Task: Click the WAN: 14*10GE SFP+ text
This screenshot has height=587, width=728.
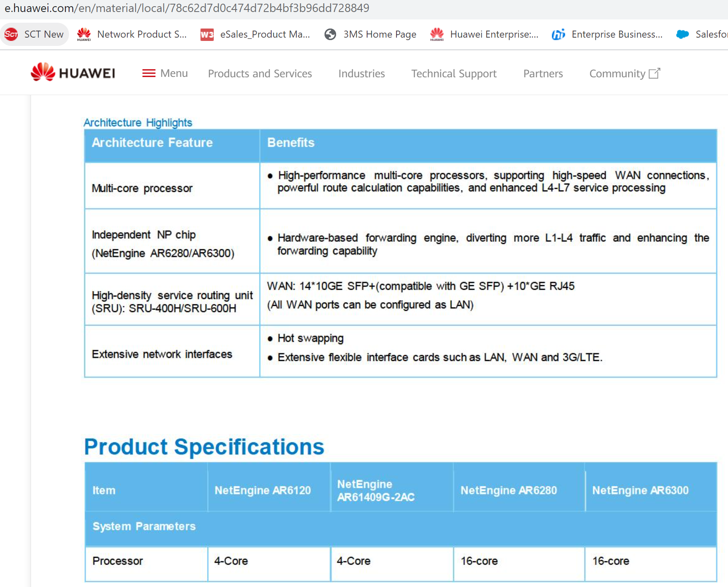Action: click(420, 286)
